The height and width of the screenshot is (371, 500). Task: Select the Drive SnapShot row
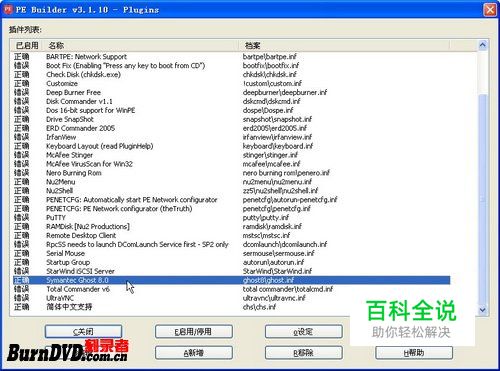tap(232, 119)
